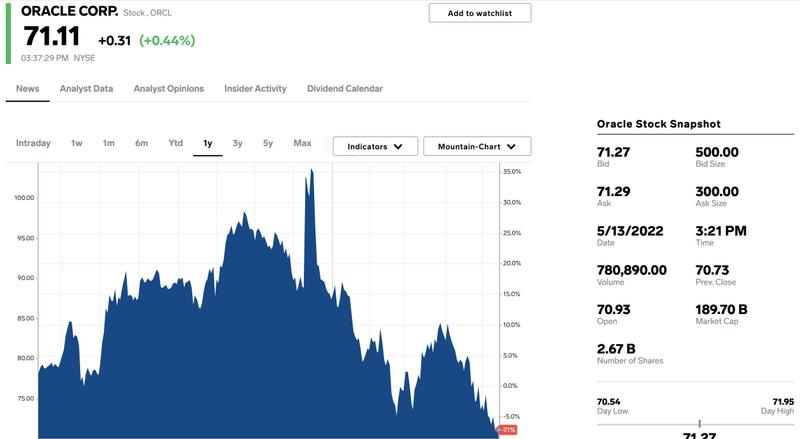This screenshot has height=439, width=800.
Task: Click the Oracle Stock Snapshot heading
Action: click(x=659, y=124)
